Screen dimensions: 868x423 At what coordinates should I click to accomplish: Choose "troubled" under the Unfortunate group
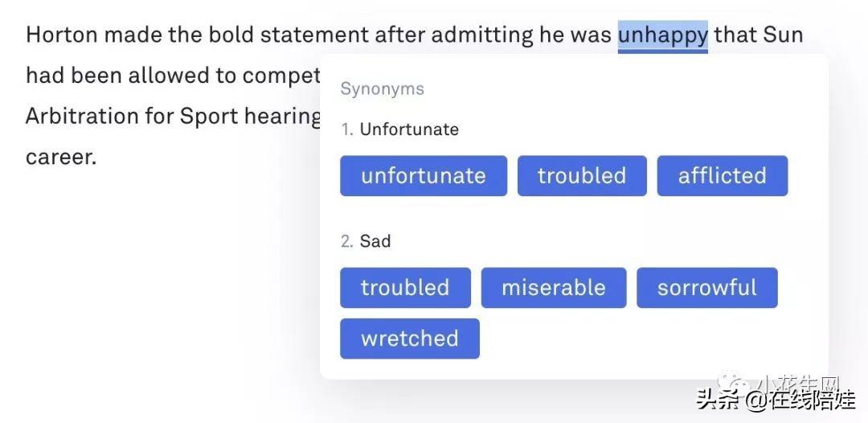click(x=582, y=176)
